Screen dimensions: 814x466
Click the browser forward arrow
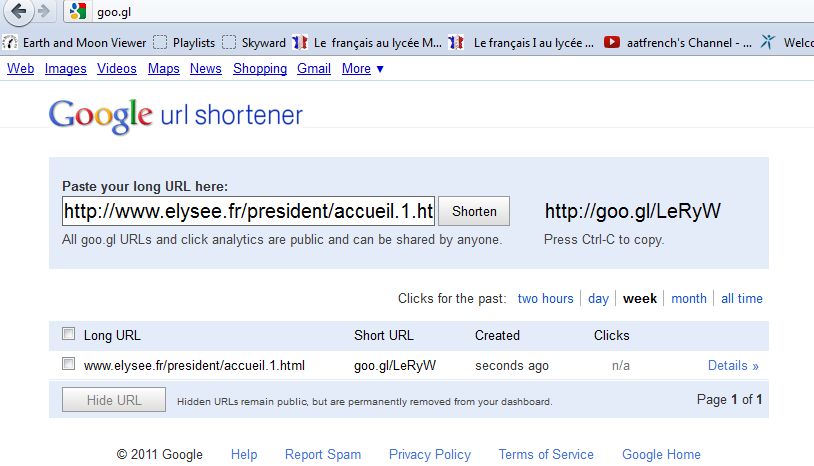click(x=45, y=11)
